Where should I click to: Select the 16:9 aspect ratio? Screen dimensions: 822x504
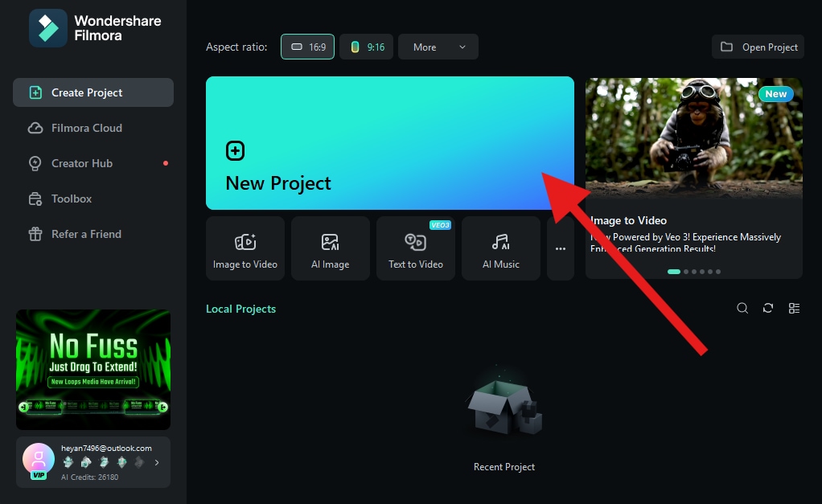(x=307, y=47)
